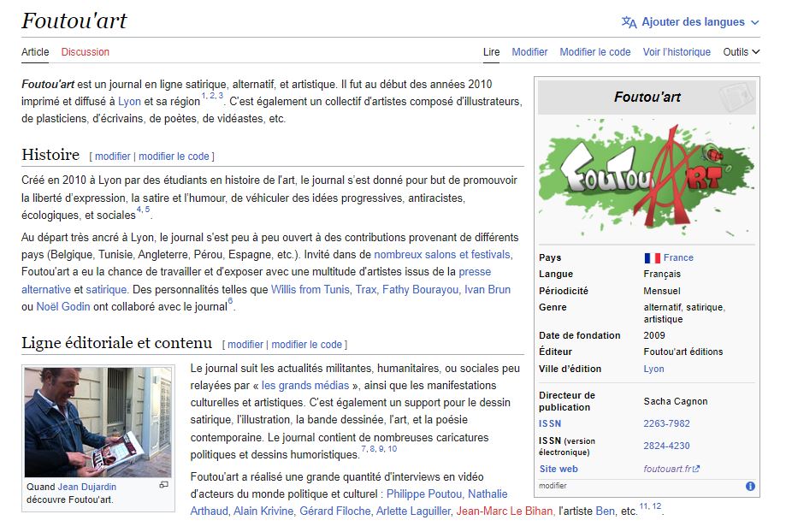
Task: Expand the Ajouter des langues dropdown
Action: (x=690, y=22)
